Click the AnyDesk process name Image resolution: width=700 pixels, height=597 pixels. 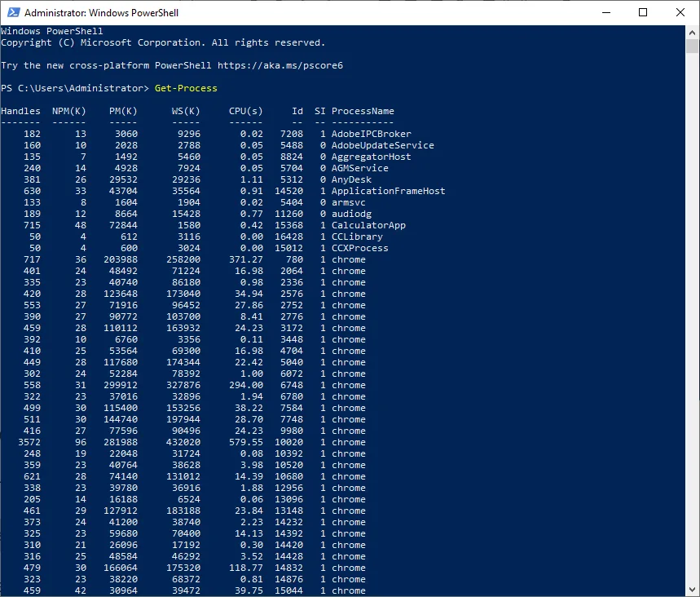(350, 179)
